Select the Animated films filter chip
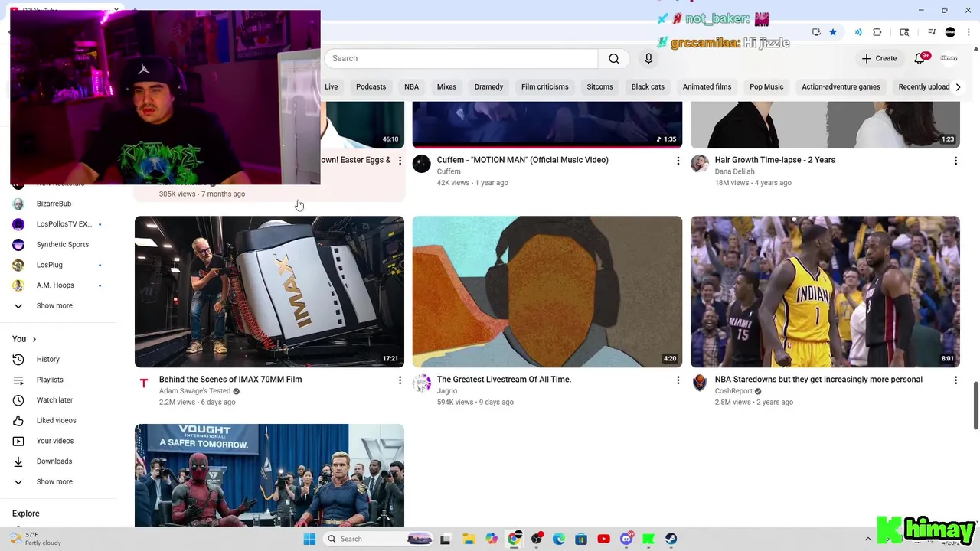 click(707, 87)
